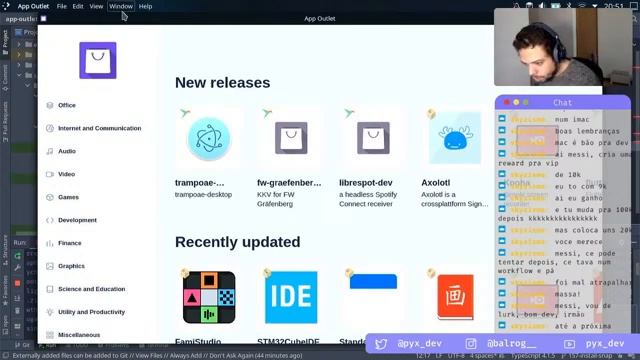
Task: Select the Audio category
Action: [x=67, y=151]
